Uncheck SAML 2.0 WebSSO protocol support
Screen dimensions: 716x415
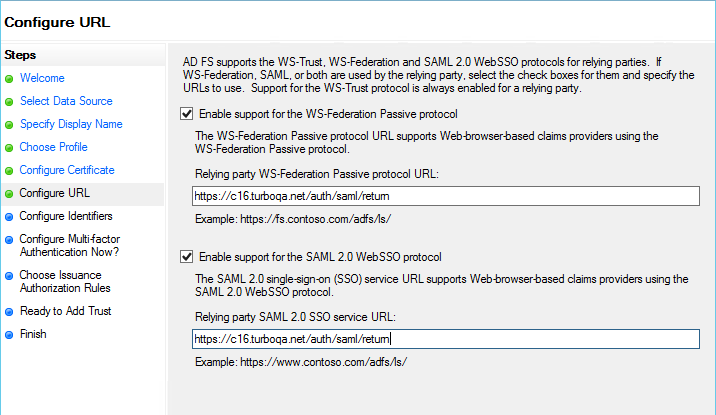pyautogui.click(x=187, y=257)
